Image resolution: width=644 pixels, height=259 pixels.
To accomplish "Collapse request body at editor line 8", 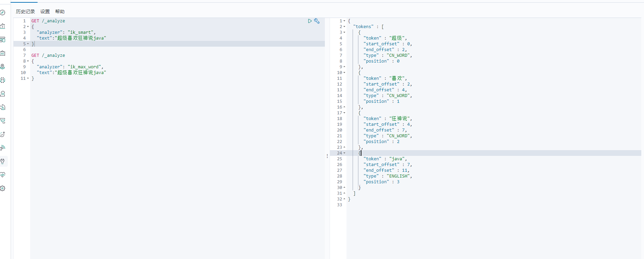I will 28,61.
